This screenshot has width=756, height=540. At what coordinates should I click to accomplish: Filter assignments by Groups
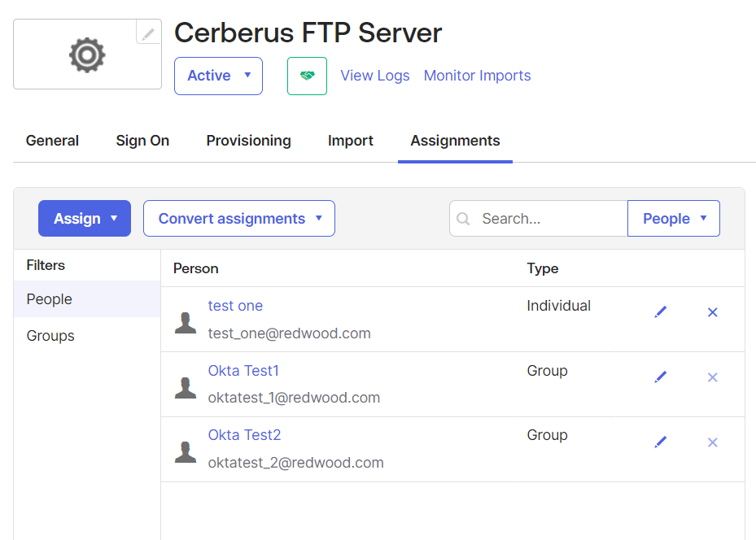click(87, 336)
